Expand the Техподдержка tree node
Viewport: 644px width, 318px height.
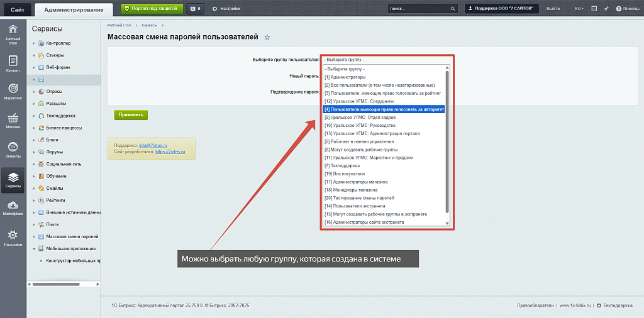pos(33,116)
